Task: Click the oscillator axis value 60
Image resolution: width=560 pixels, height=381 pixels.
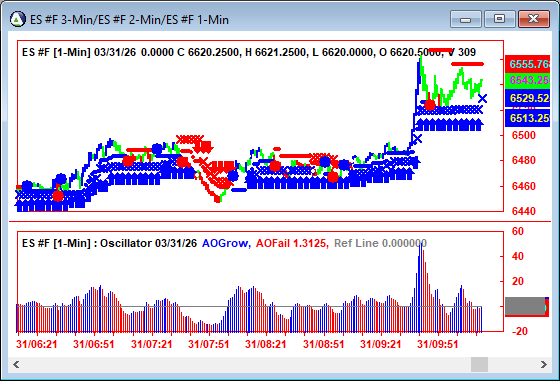Action: pyautogui.click(x=518, y=231)
